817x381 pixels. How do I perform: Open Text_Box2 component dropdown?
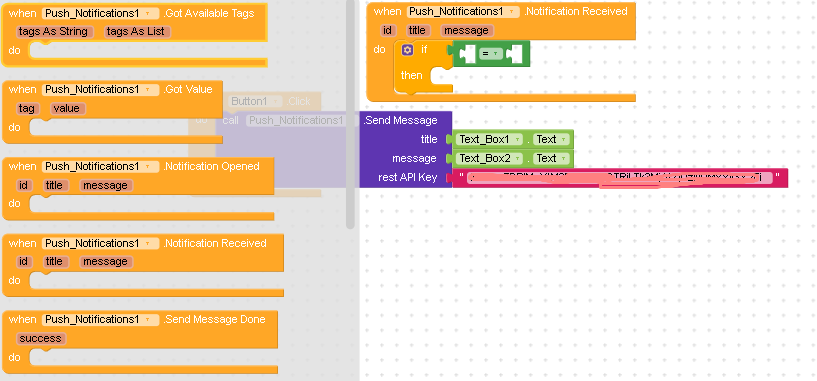[x=489, y=158]
